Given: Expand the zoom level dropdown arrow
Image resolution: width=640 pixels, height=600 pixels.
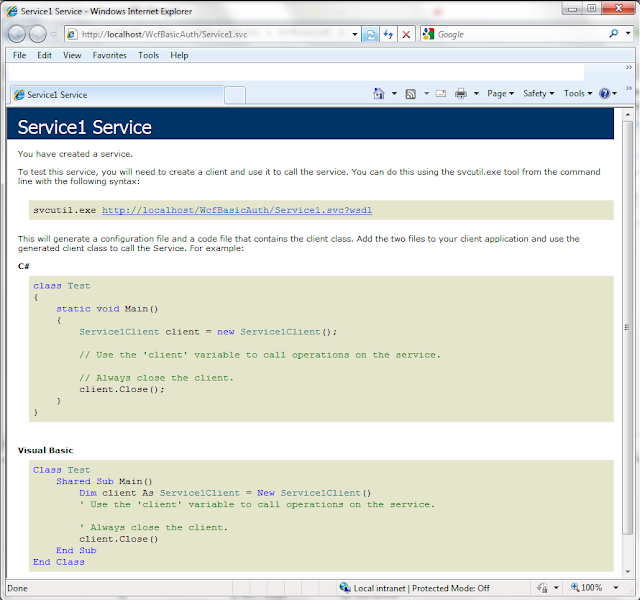Looking at the screenshot, I should (x=616, y=588).
